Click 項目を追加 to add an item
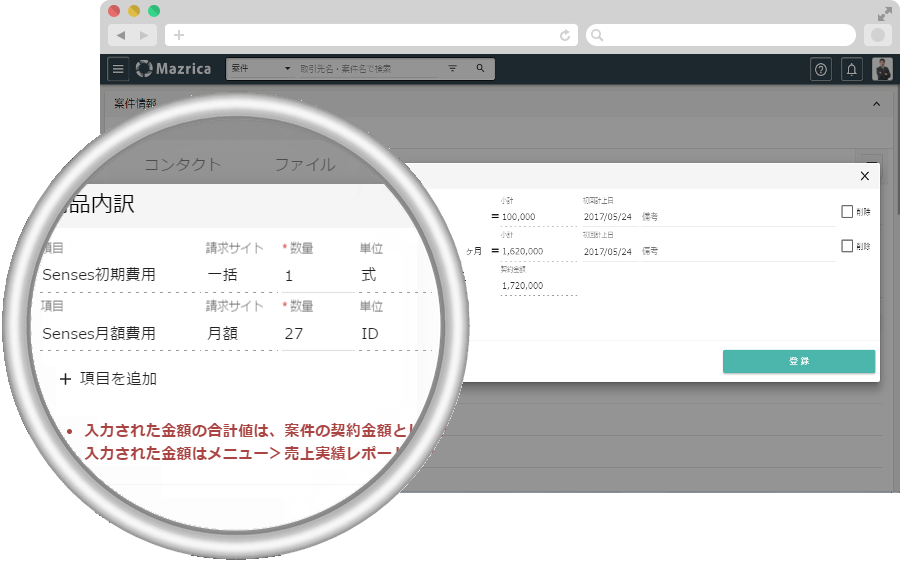Screen dimensions: 900x562 pyautogui.click(x=108, y=379)
